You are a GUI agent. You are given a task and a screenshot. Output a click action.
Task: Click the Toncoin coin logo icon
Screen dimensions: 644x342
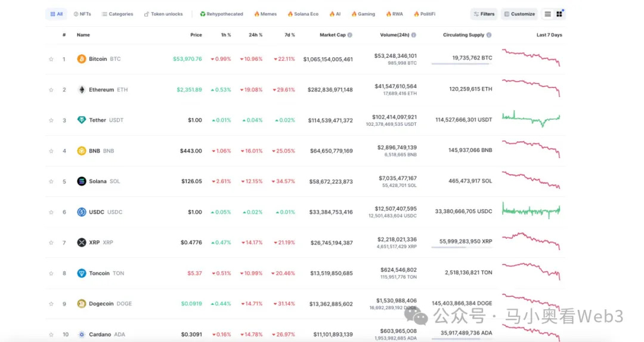pyautogui.click(x=81, y=273)
